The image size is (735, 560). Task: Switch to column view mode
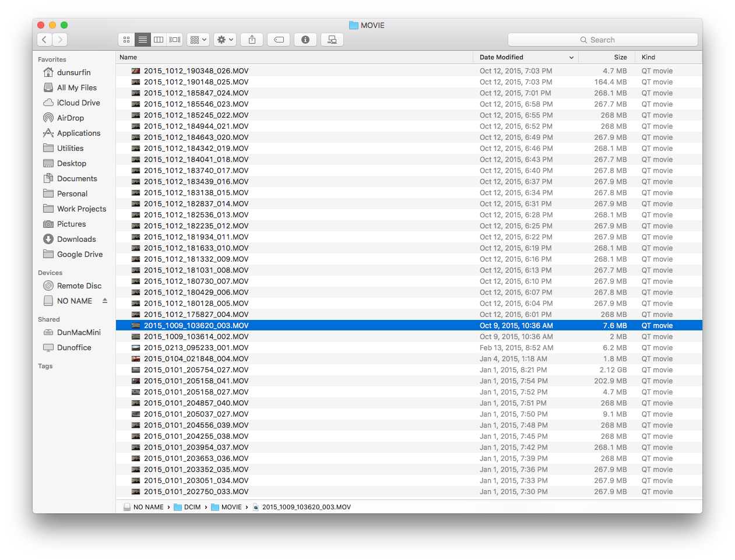(x=159, y=40)
